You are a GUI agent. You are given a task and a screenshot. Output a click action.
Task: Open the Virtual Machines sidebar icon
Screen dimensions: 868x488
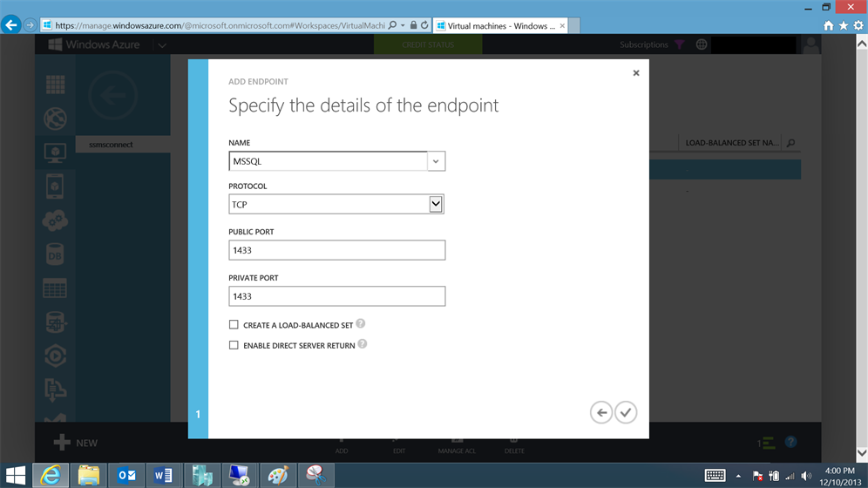pyautogui.click(x=56, y=152)
